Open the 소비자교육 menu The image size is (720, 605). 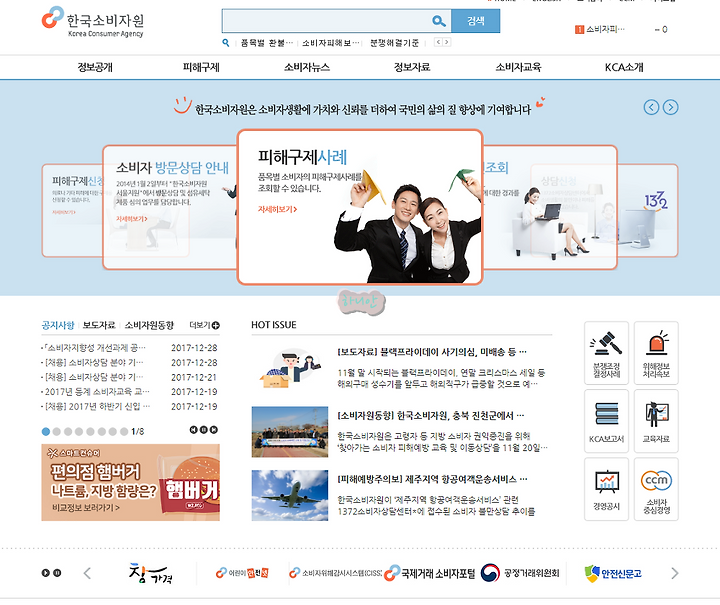518,67
